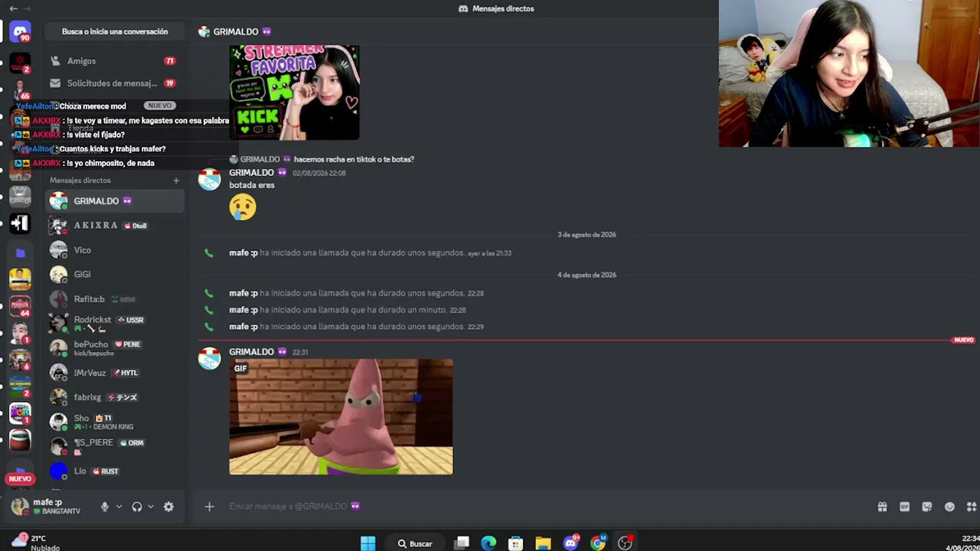This screenshot has height=551, width=980.
Task: Click the message field for @GRIMALDO
Action: pyautogui.click(x=536, y=506)
